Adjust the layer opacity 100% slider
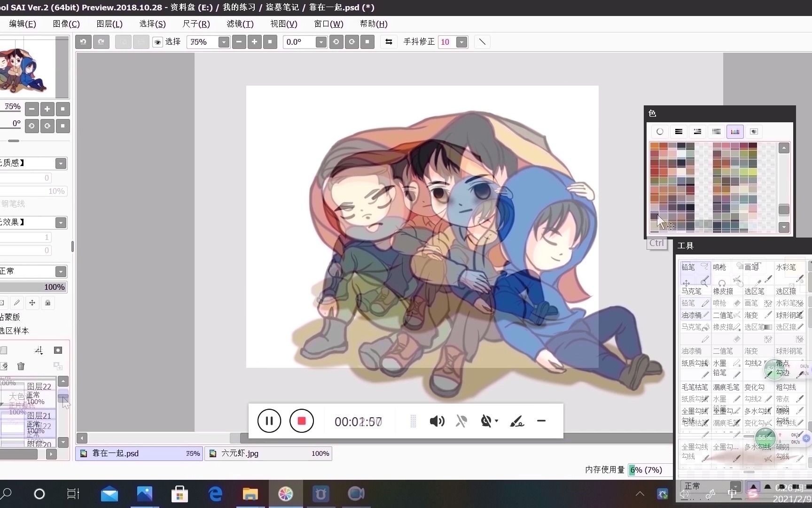The width and height of the screenshot is (812, 508). (33, 287)
